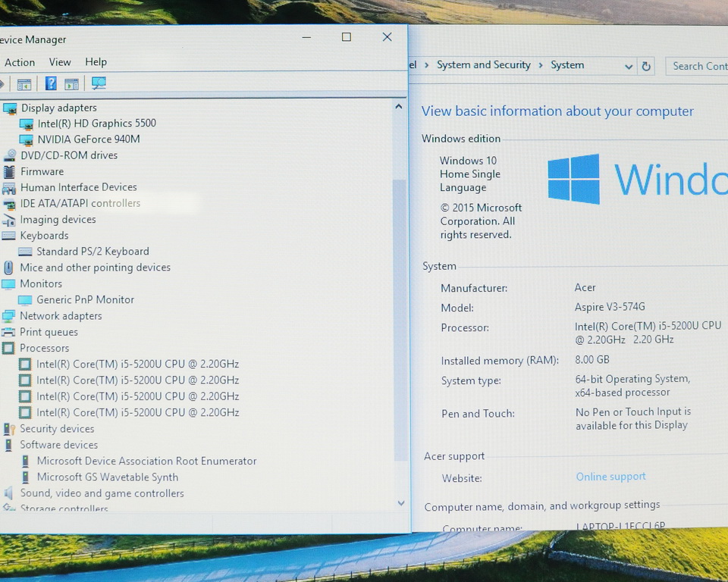The image size is (728, 582).
Task: Open the Online support link
Action: (x=610, y=476)
